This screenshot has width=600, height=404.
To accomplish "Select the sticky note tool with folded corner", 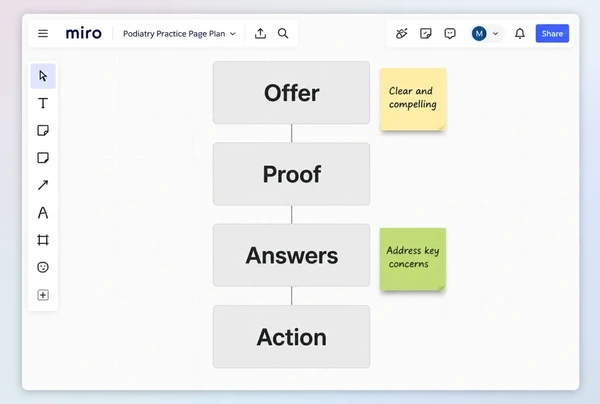I will 43,130.
